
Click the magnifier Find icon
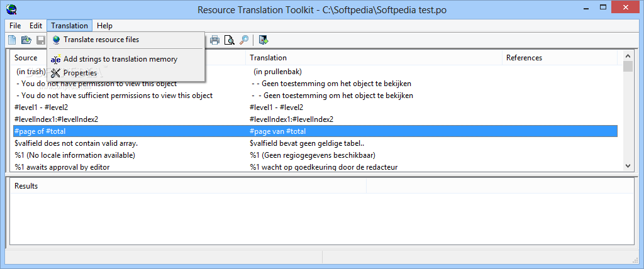point(244,40)
